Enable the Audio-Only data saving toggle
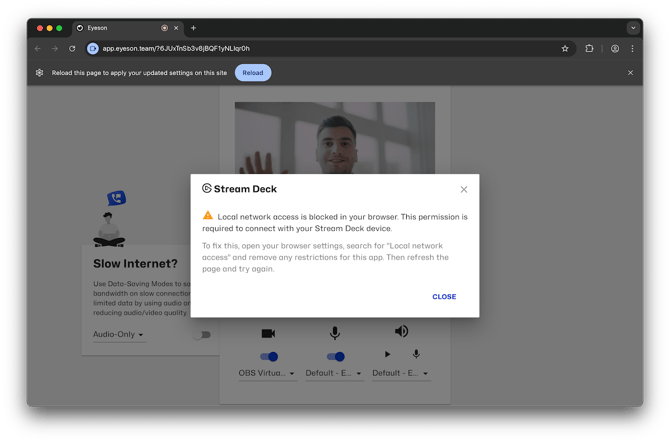Screen dimensions: 670x442 point(202,335)
